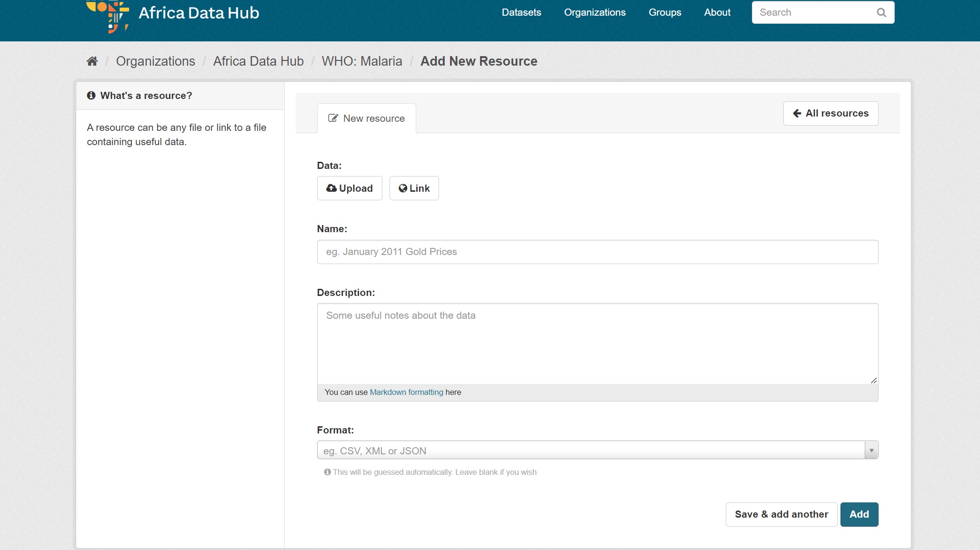
Task: Click the Africa Data Hub logo
Action: click(173, 14)
